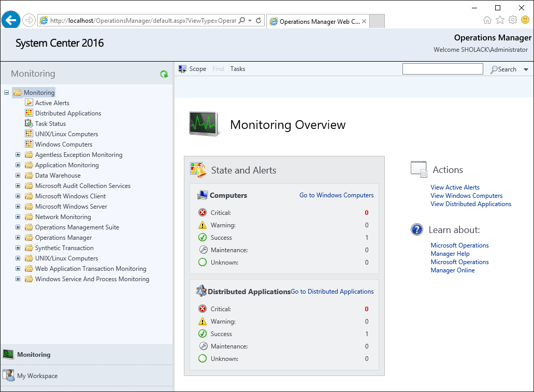Click the Computers Critical red X icon
534x392 pixels.
pos(203,212)
